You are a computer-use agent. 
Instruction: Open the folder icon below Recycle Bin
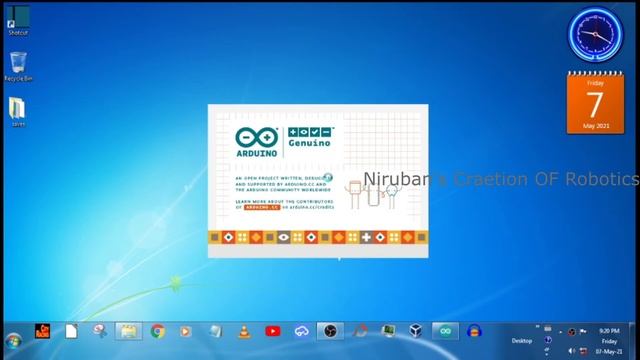[x=18, y=112]
